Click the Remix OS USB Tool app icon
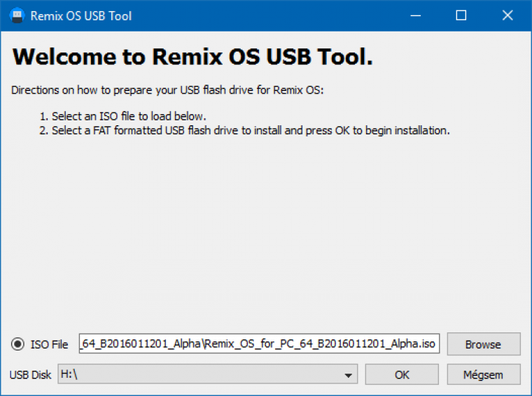This screenshot has height=396, width=532. click(17, 15)
